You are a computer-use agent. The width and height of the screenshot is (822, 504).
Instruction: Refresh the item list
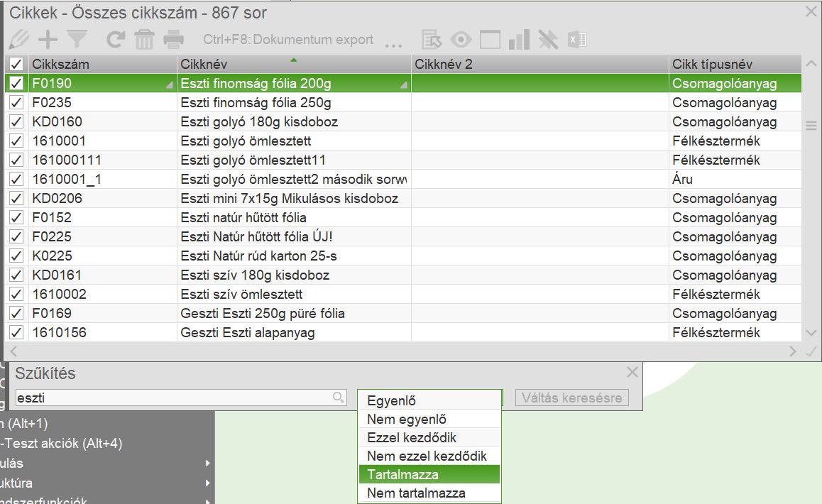click(115, 40)
